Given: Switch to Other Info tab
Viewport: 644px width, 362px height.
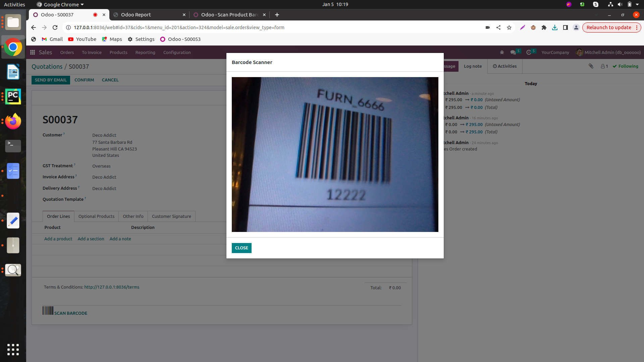Looking at the screenshot, I should pos(133,217).
